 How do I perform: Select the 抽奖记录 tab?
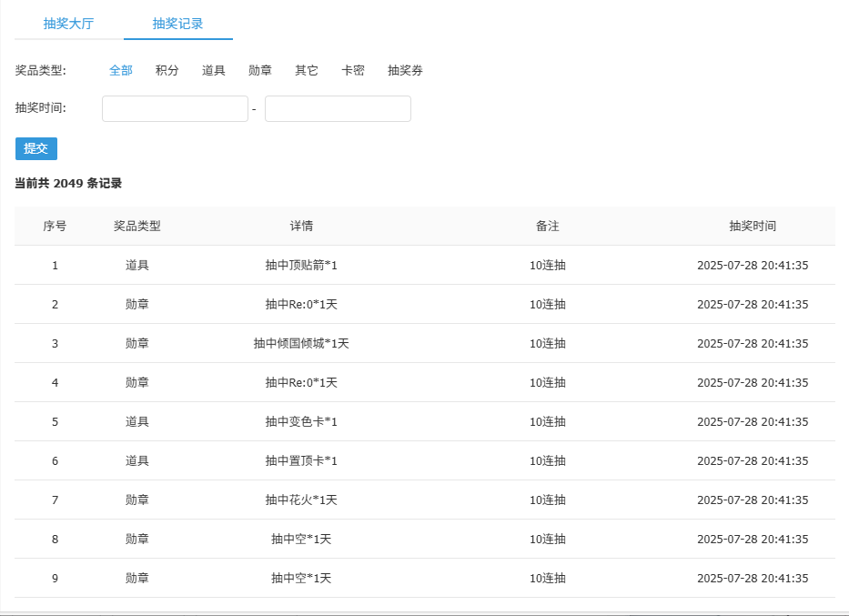(x=177, y=23)
